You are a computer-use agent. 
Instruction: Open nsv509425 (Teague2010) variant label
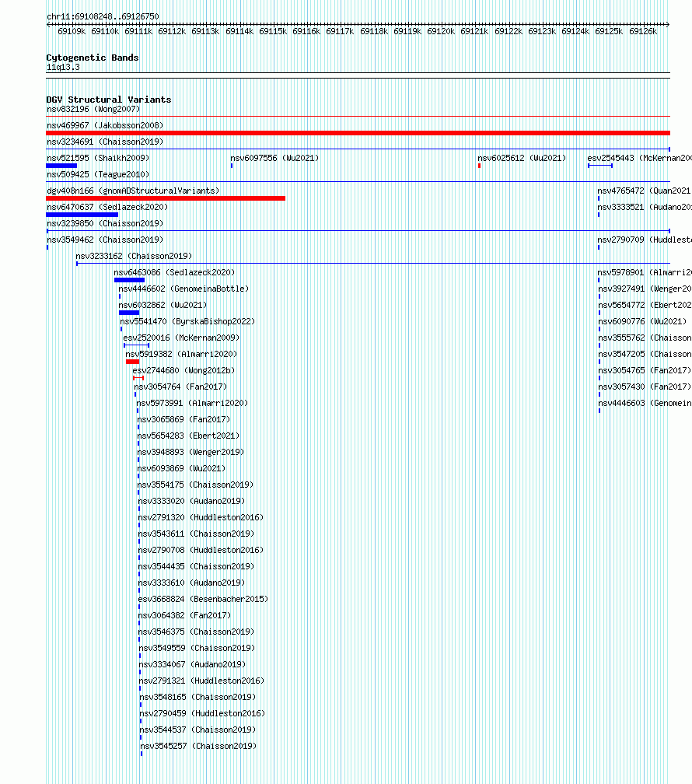click(98, 174)
